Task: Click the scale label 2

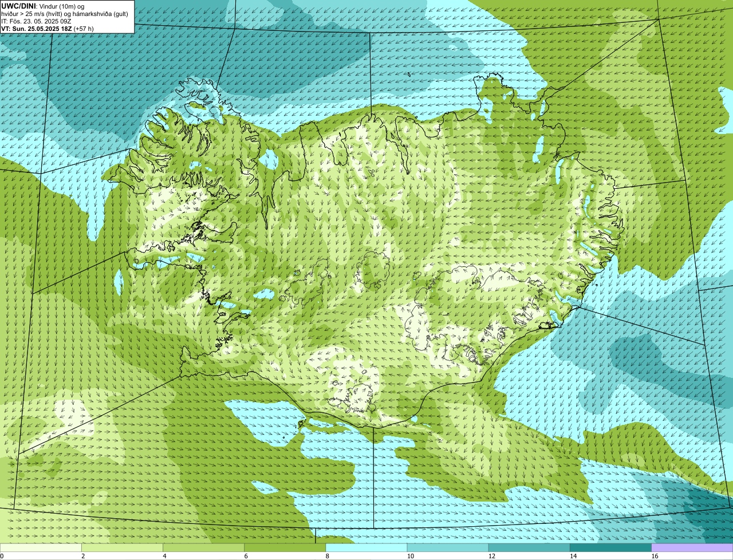Action: 83,556
